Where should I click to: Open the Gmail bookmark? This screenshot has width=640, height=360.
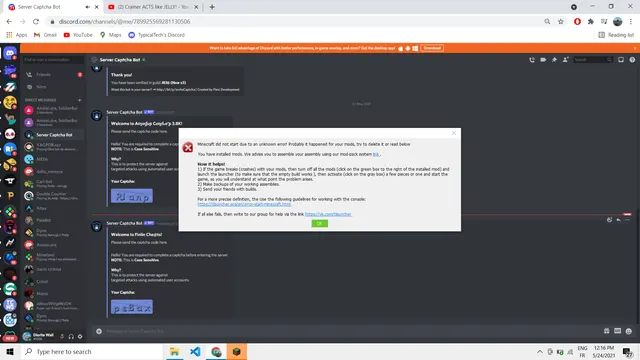45,35
